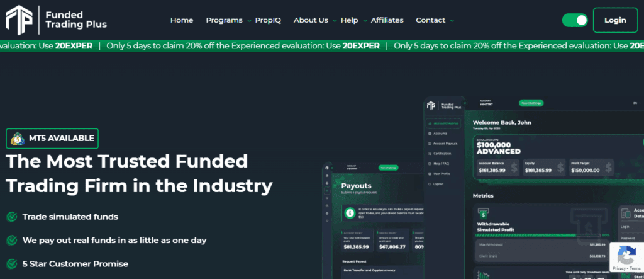Open the Contact dropdown menu

[435, 20]
